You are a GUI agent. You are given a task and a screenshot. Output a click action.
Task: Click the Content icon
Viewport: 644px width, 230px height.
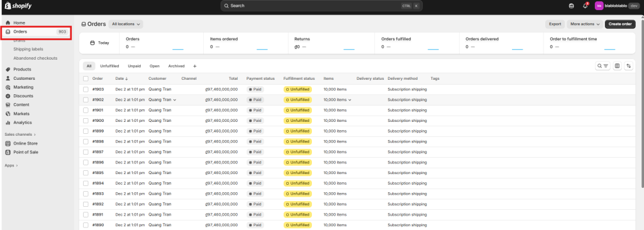pyautogui.click(x=8, y=105)
